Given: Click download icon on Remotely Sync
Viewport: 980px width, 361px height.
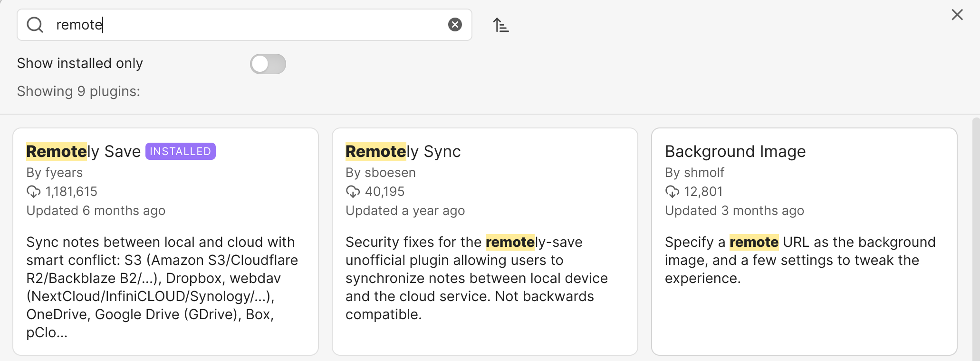Looking at the screenshot, I should pos(353,192).
